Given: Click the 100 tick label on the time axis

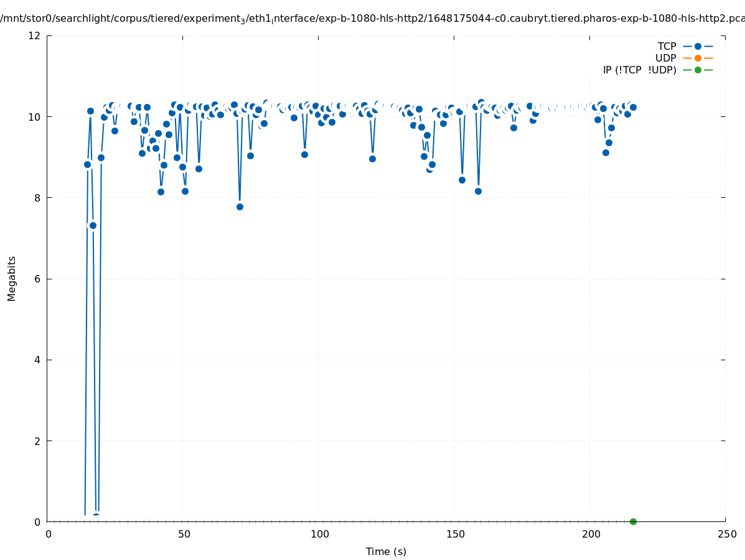Looking at the screenshot, I should (319, 534).
